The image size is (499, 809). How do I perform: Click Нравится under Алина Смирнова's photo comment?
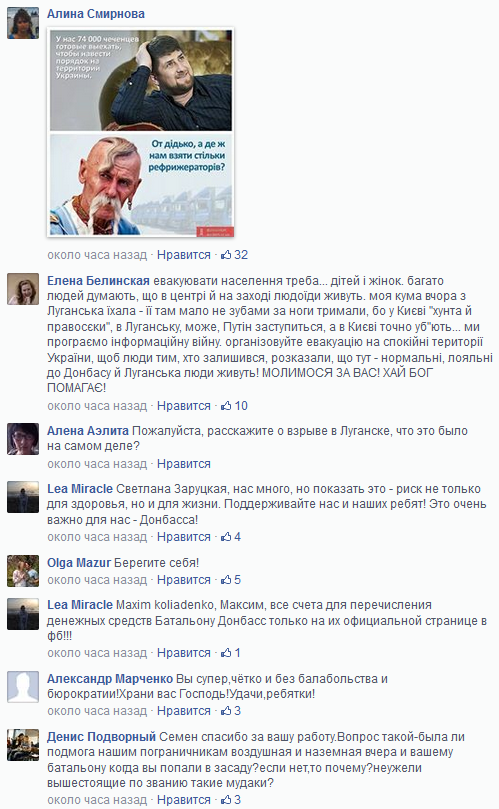coord(184,254)
